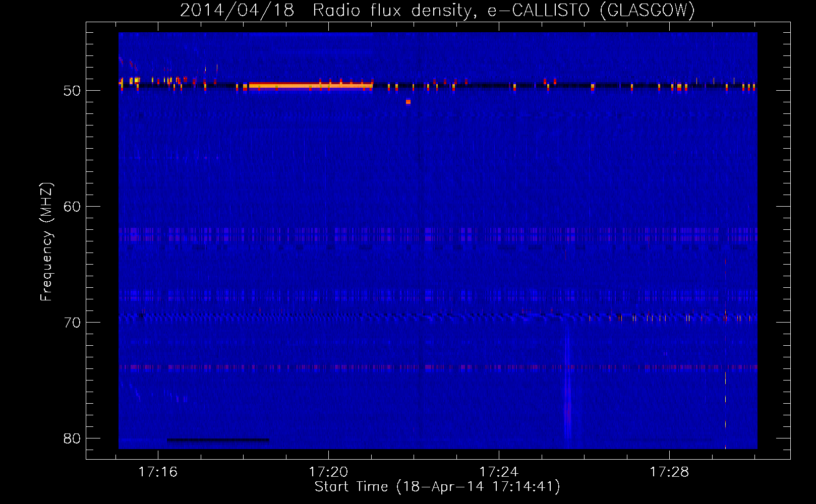Click the plot title "2014/04/18 Radio flux density, e-CALLISTO (GLASGOW)"
The width and height of the screenshot is (816, 504).
[x=437, y=10]
